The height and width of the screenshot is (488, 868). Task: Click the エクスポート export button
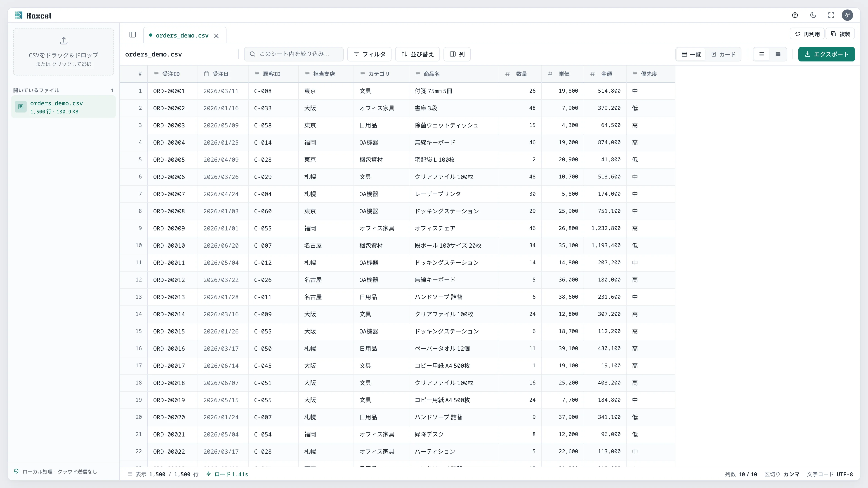(x=826, y=54)
